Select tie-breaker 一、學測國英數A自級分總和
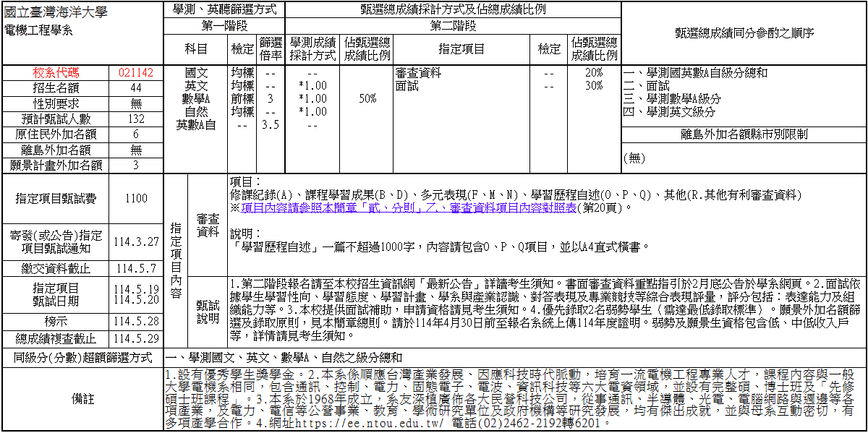Viewport: 868px width, 433px height. pyautogui.click(x=695, y=73)
